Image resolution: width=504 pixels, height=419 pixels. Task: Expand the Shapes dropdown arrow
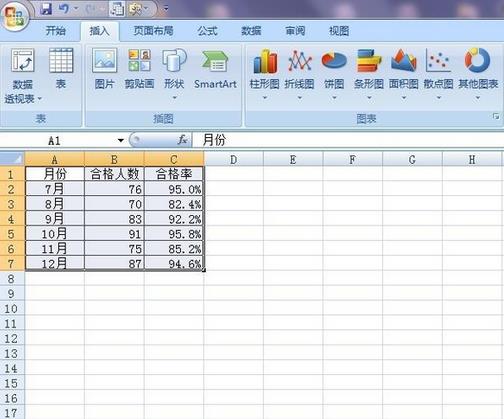pos(174,98)
